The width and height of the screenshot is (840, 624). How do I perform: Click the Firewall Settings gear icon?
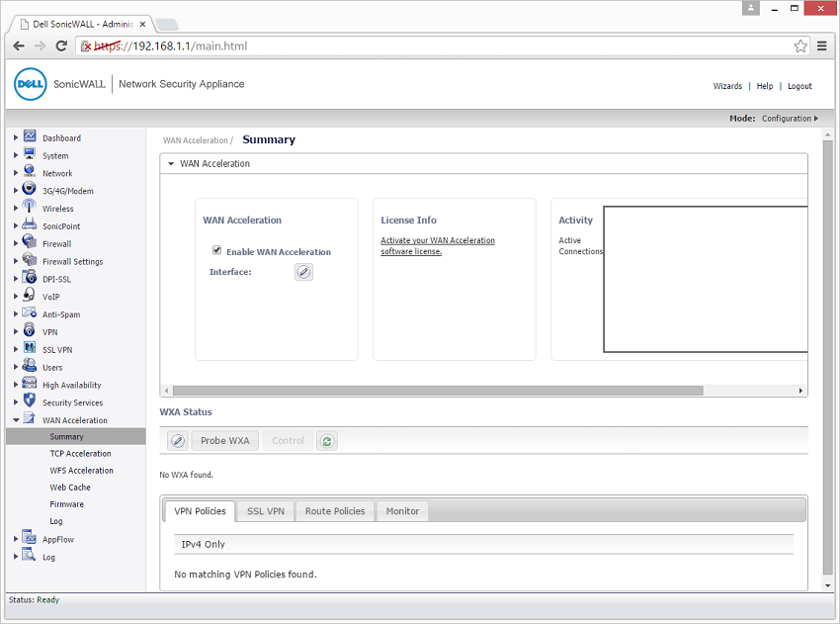(30, 260)
